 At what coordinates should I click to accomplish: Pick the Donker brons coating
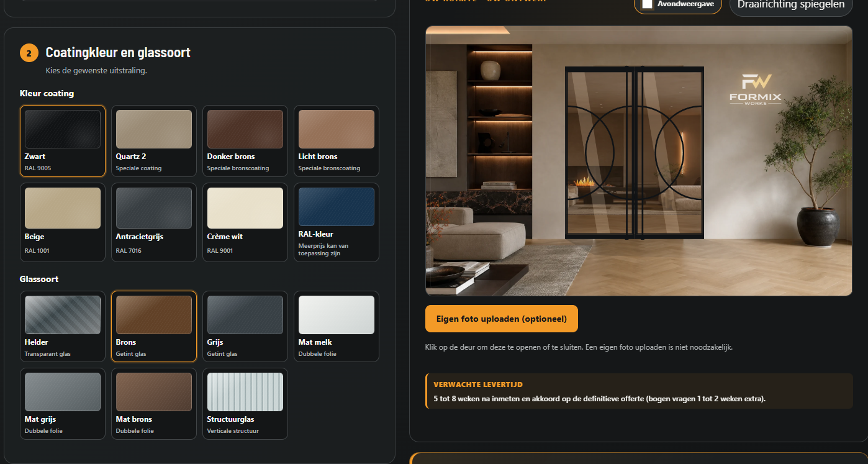[x=245, y=141]
